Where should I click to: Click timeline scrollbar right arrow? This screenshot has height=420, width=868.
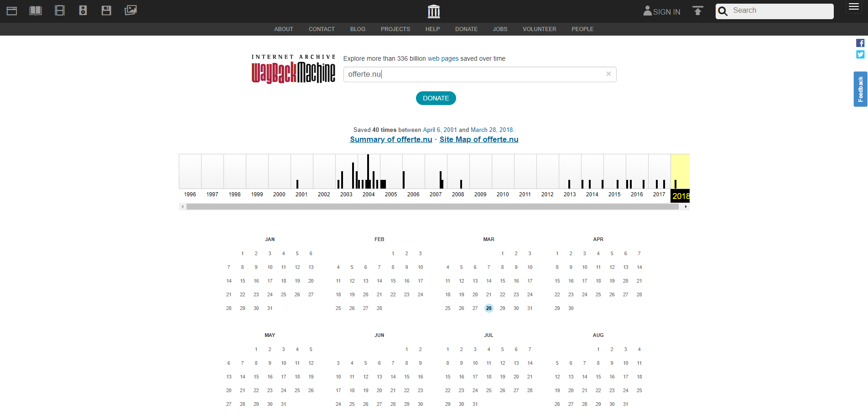[x=686, y=207]
